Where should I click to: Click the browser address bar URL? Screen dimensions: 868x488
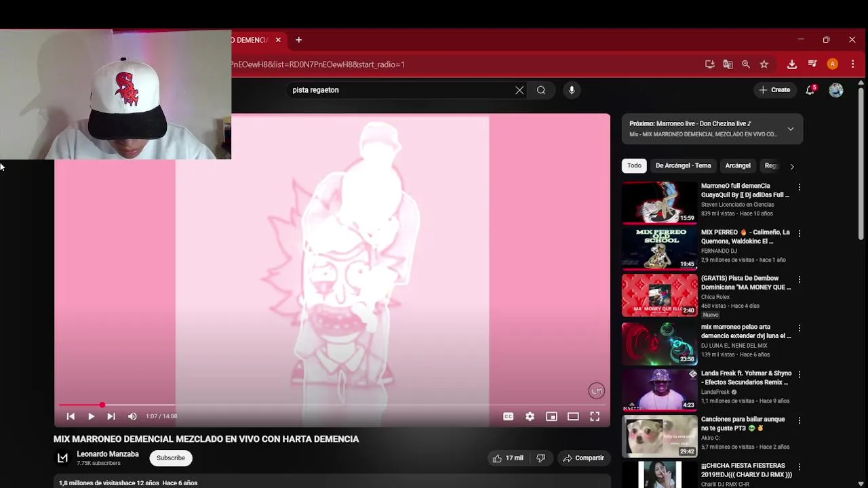pos(317,64)
